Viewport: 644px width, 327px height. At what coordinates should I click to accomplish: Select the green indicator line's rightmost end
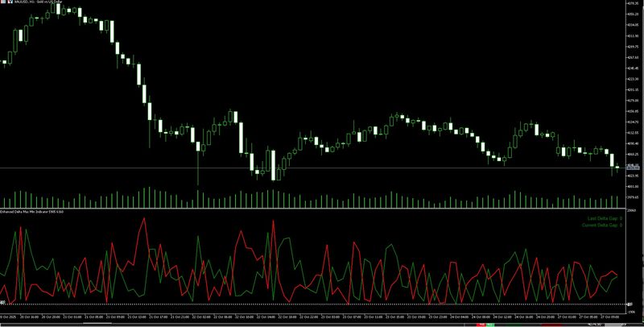617,275
